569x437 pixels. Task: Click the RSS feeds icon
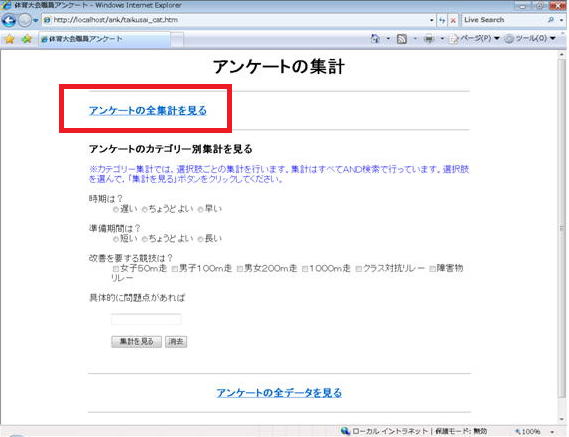coord(402,39)
